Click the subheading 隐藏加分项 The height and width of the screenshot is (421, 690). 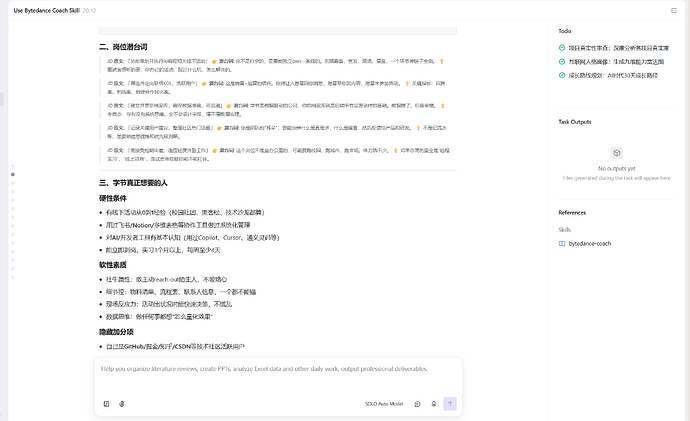point(116,332)
